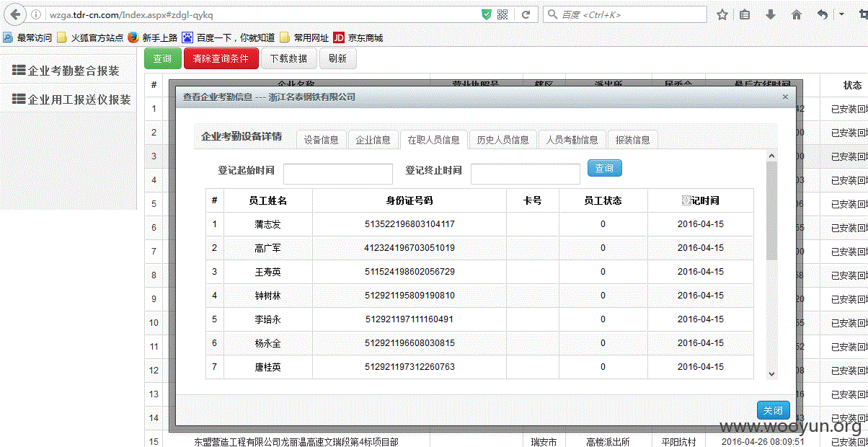Click the 刷新 button
The height and width of the screenshot is (447, 868).
(x=337, y=58)
